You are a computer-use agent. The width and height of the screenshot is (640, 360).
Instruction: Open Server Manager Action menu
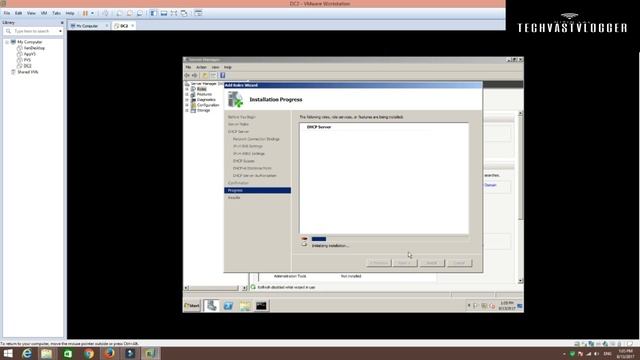(201, 67)
